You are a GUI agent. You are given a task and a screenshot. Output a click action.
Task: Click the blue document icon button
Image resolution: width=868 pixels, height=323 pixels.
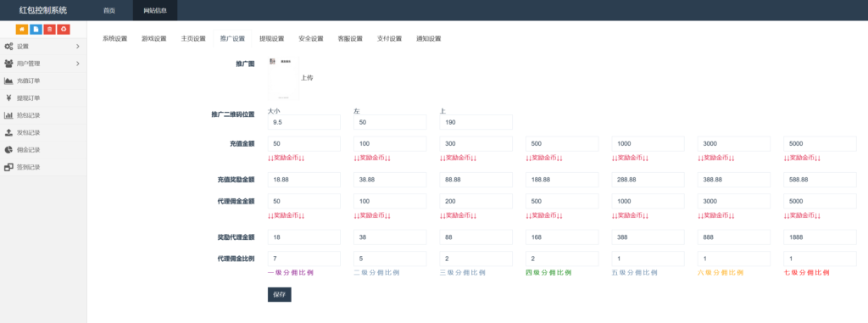point(36,29)
